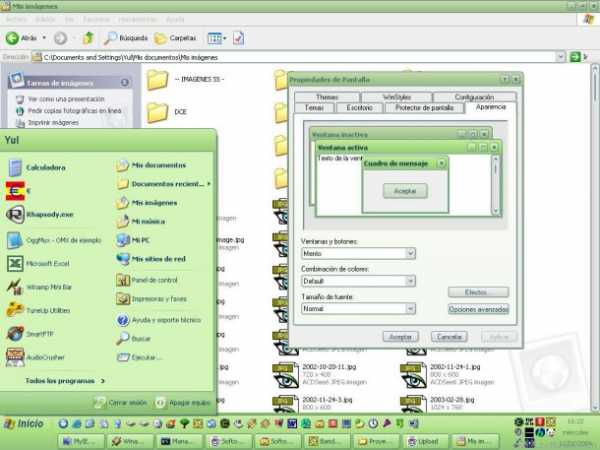Click the preview window scrollbar
600x450 pixels.
pos(496,184)
